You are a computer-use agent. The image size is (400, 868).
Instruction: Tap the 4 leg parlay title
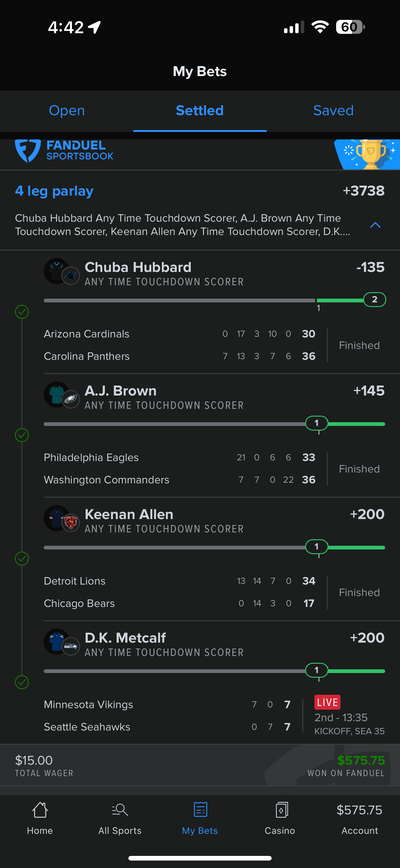[54, 191]
